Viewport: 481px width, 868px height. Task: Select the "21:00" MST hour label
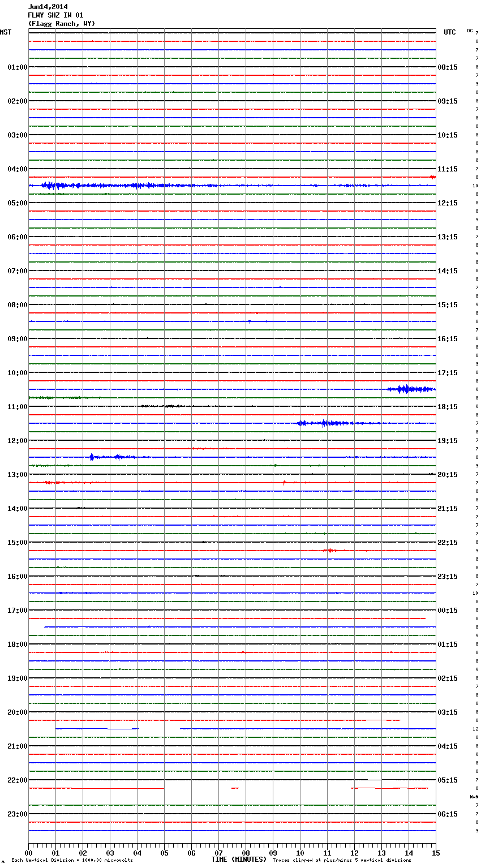coord(17,746)
